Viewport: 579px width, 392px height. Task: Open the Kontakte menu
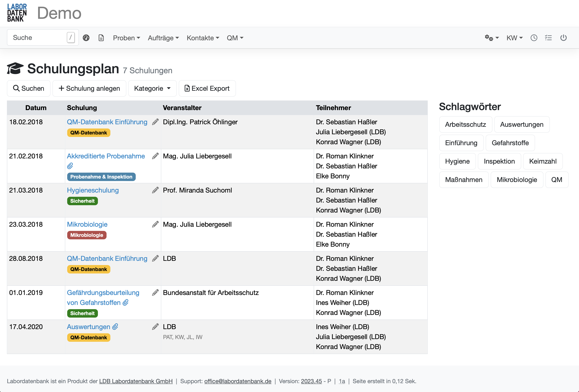click(203, 38)
